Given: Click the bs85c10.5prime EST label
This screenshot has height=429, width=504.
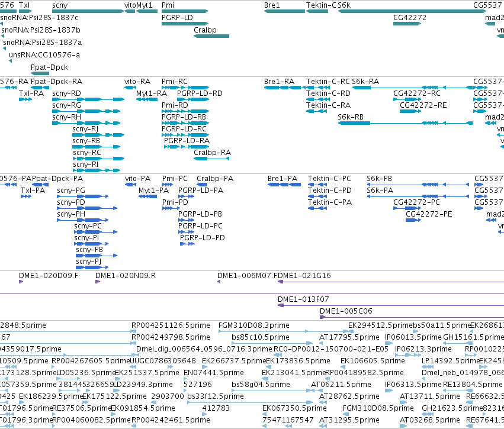Looking at the screenshot, I should pyautogui.click(x=261, y=337).
